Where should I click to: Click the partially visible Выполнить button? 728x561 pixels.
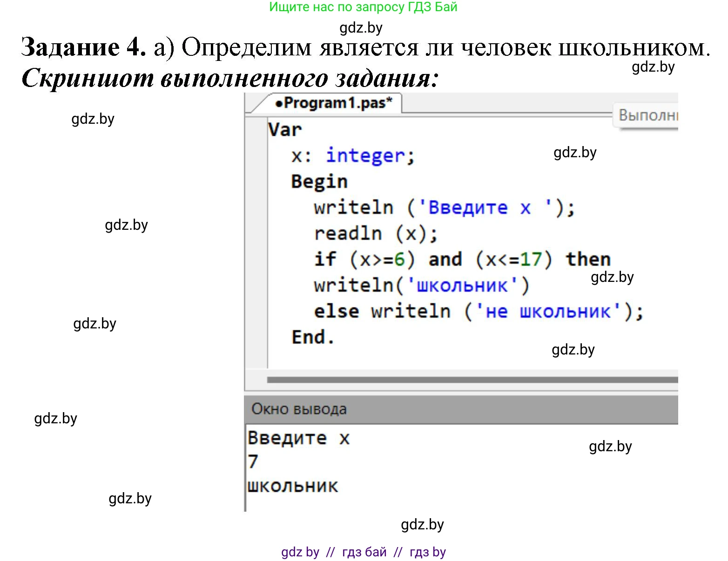click(x=646, y=114)
